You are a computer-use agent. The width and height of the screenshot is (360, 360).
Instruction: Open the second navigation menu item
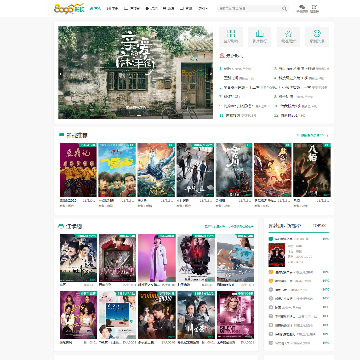click(x=112, y=9)
